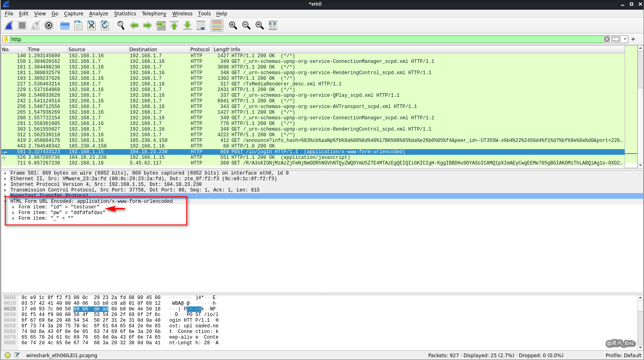Expand the Ethernet II details
644x360 pixels.
(5, 179)
